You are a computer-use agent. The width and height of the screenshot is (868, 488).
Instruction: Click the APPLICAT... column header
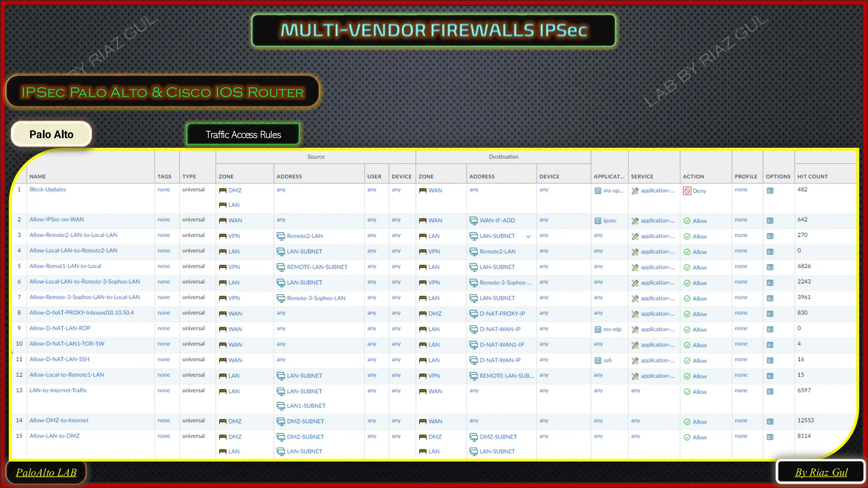point(609,177)
